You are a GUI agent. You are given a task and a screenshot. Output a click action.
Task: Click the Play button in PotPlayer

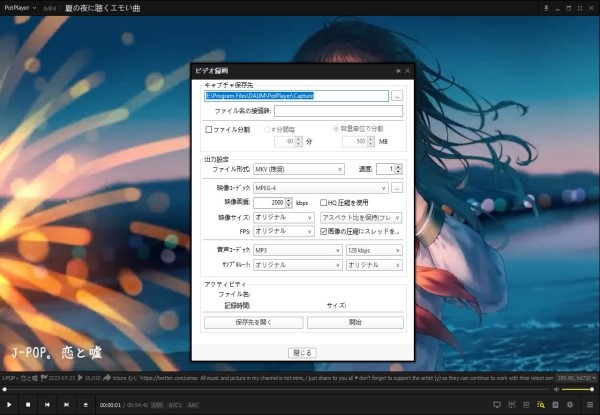point(9,405)
